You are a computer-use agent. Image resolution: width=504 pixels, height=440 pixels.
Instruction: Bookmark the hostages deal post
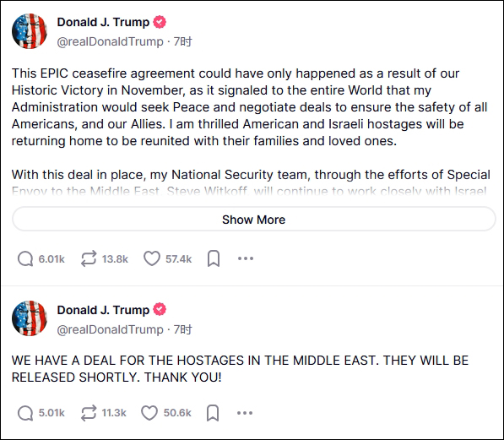pos(213,413)
